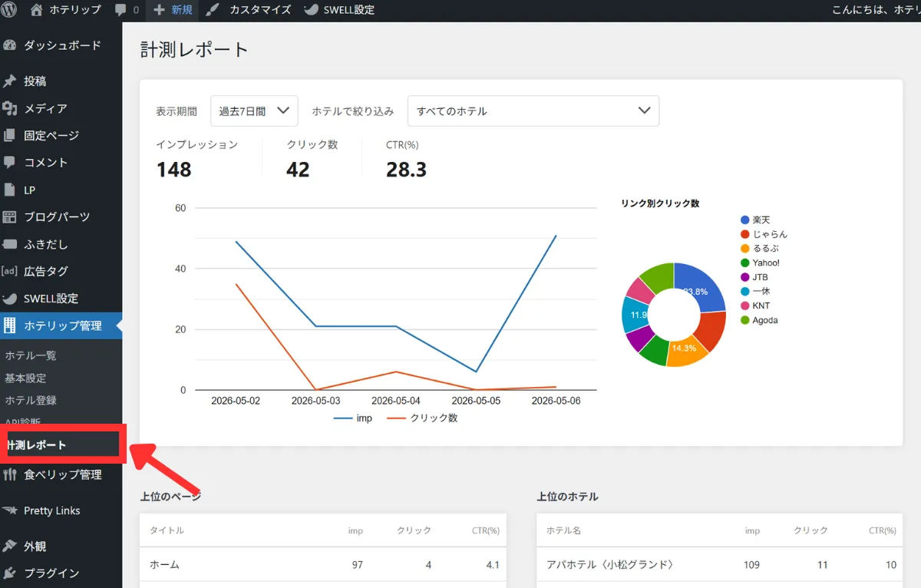This screenshot has width=921, height=588.
Task: Click the メディア camera icon
Action: point(10,108)
